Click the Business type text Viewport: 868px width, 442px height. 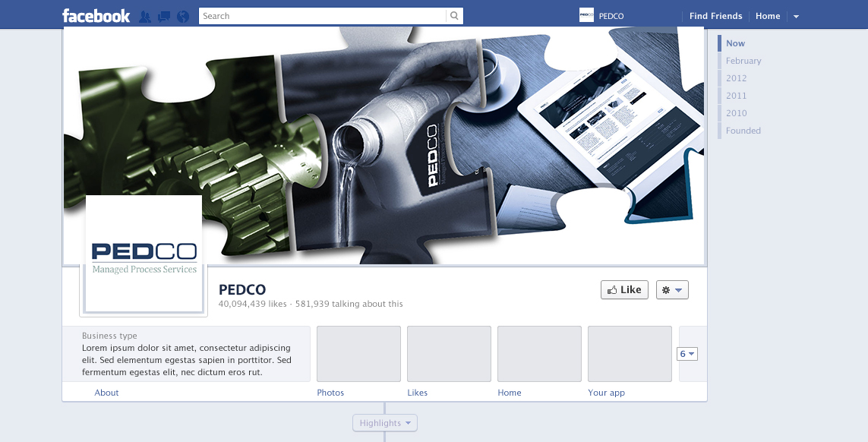coord(109,336)
